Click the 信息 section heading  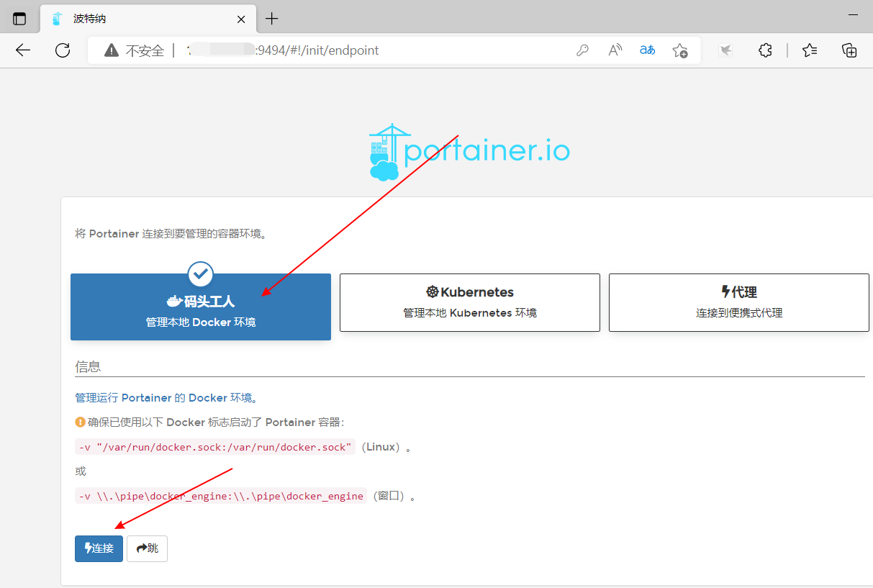click(88, 366)
